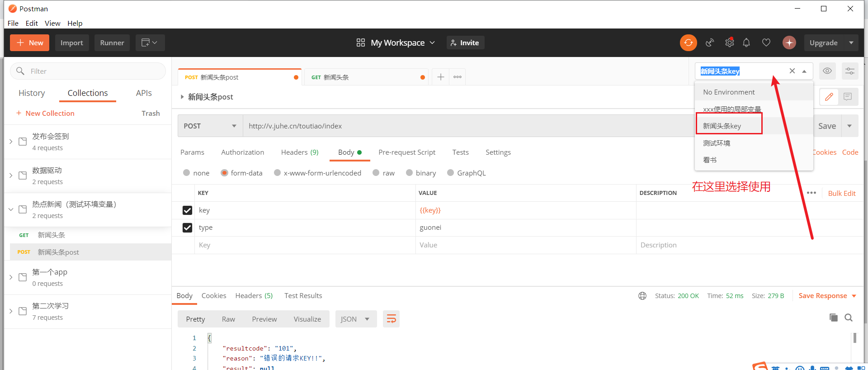
Task: Click the 第一个app collection folder icon
Action: pos(23,277)
